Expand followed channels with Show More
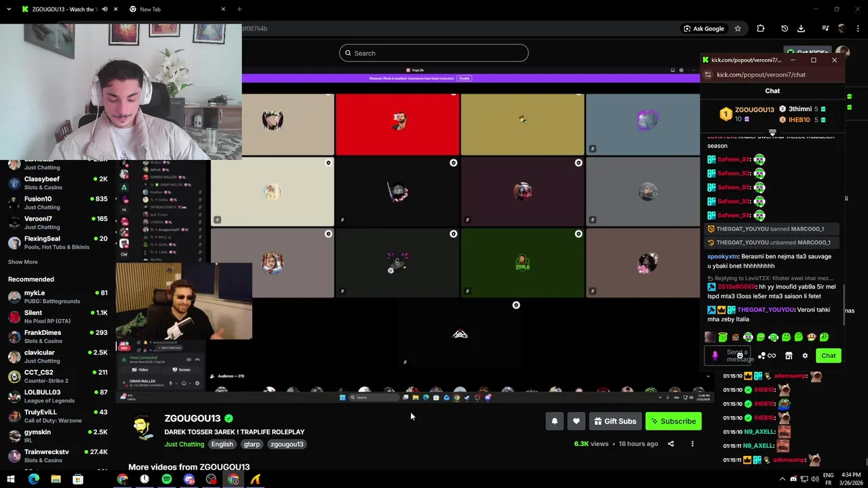The image size is (868, 488). 23,262
